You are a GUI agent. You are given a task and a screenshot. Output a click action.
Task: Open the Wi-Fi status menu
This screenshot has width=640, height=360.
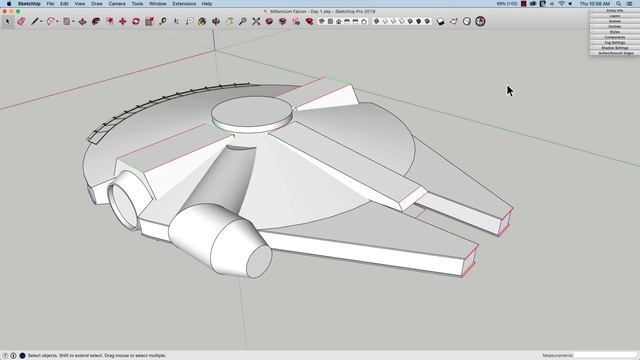coord(561,4)
